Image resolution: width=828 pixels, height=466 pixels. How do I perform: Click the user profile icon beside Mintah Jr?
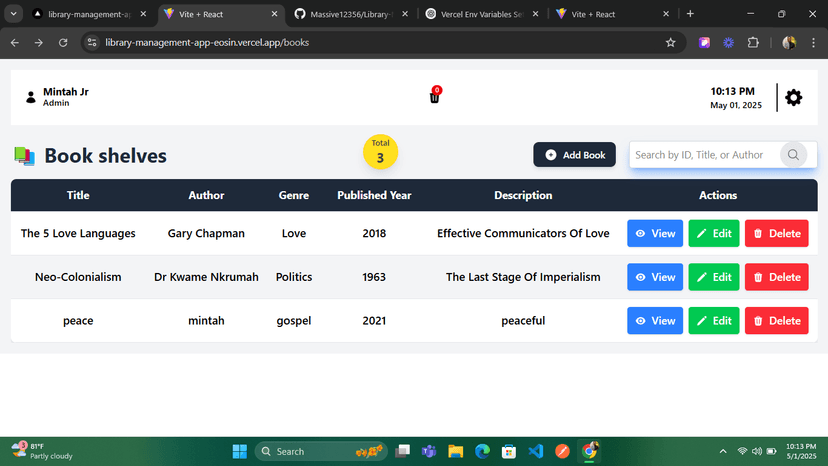point(31,97)
